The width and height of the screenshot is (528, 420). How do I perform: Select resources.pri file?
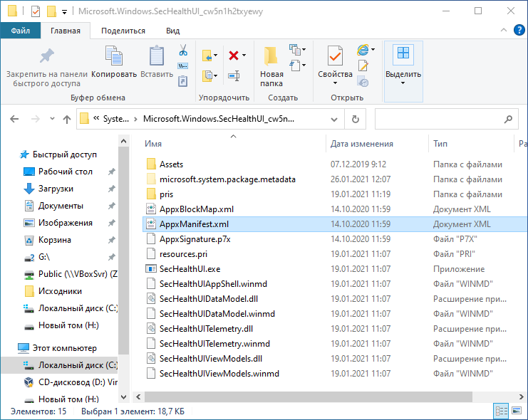183,254
